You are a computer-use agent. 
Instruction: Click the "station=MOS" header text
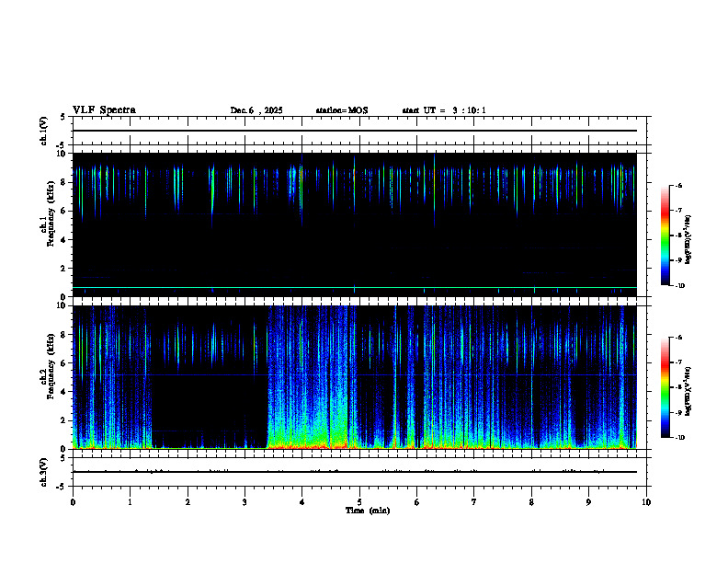point(342,110)
